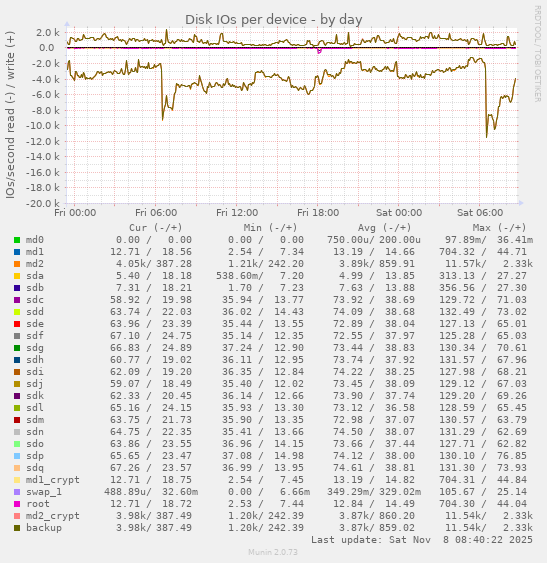
Task: Click the sde red legend swatch
Action: (x=17, y=324)
